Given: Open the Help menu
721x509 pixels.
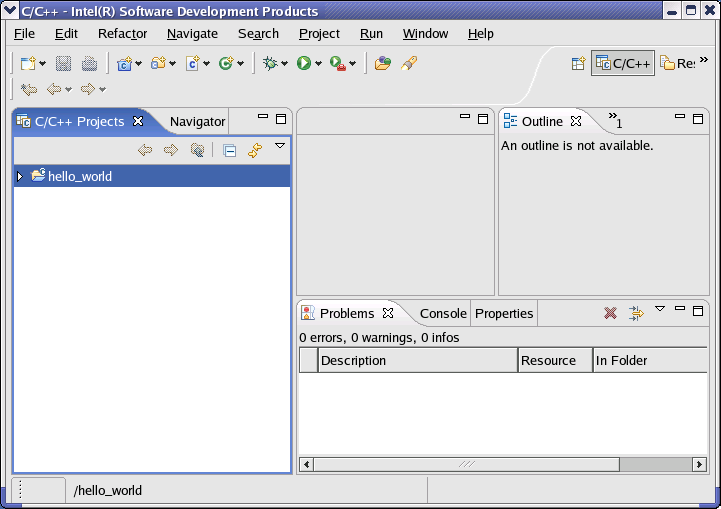Looking at the screenshot, I should (x=481, y=34).
